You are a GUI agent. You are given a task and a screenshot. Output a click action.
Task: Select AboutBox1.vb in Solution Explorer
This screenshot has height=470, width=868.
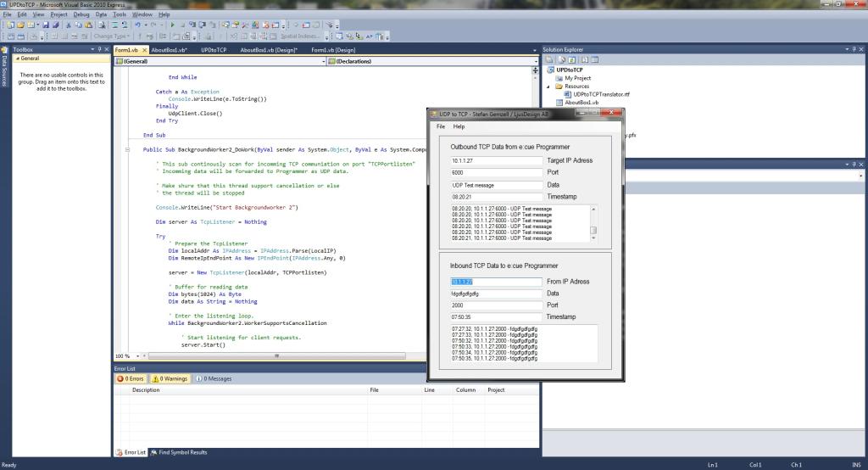[581, 103]
